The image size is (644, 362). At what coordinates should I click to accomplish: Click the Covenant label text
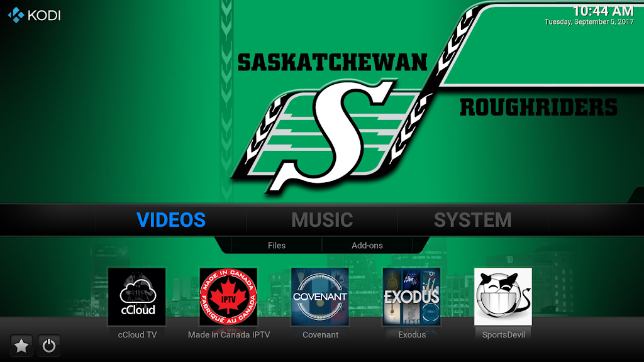coord(320,335)
